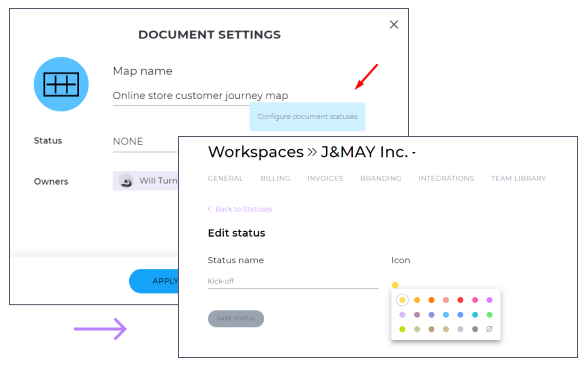Switch to the BILLING tab

[275, 179]
